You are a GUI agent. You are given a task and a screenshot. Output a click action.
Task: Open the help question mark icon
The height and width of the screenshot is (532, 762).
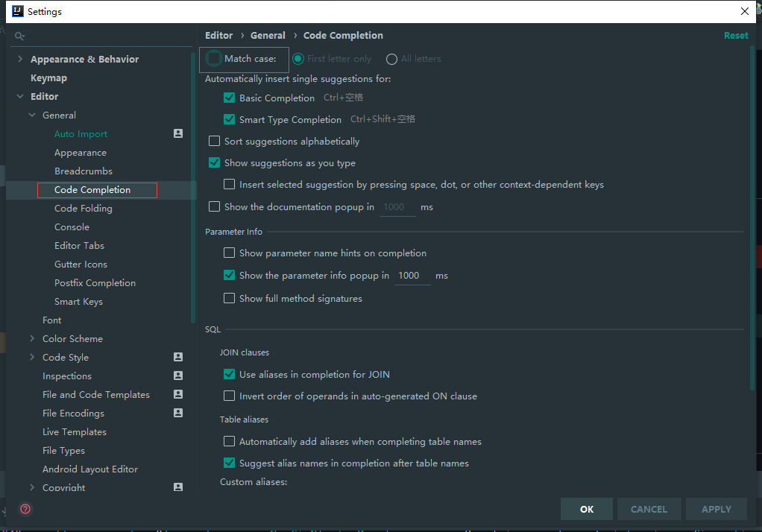tap(25, 509)
